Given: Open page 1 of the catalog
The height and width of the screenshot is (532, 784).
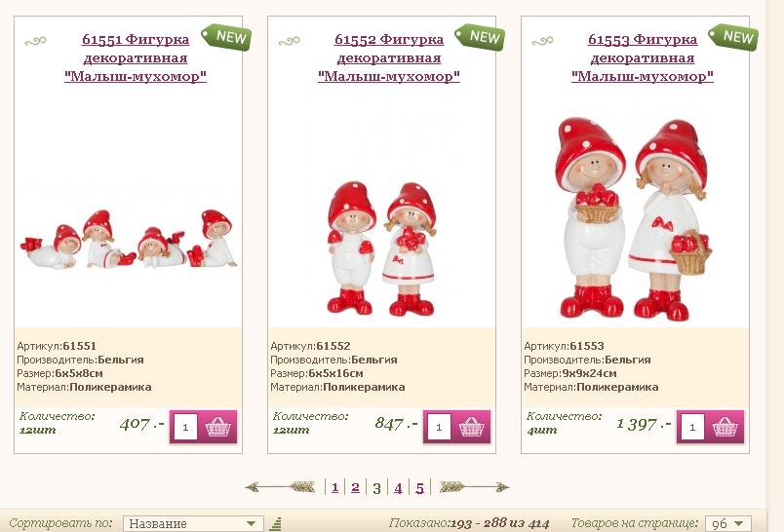Looking at the screenshot, I should [x=335, y=487].
